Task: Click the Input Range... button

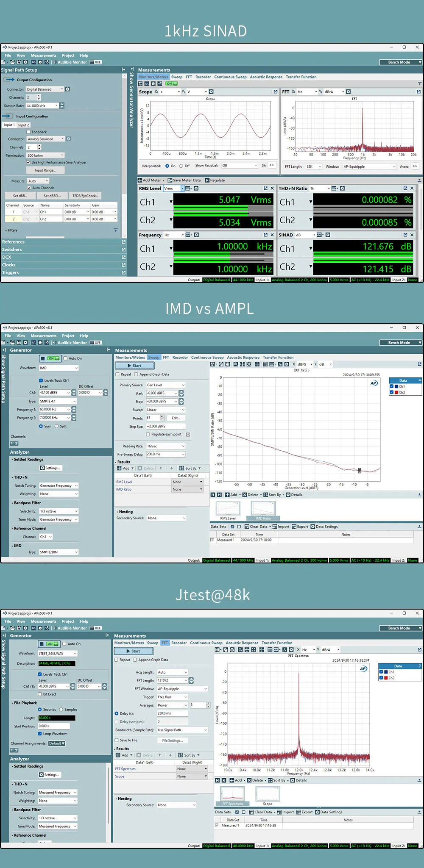Action: coord(45,170)
